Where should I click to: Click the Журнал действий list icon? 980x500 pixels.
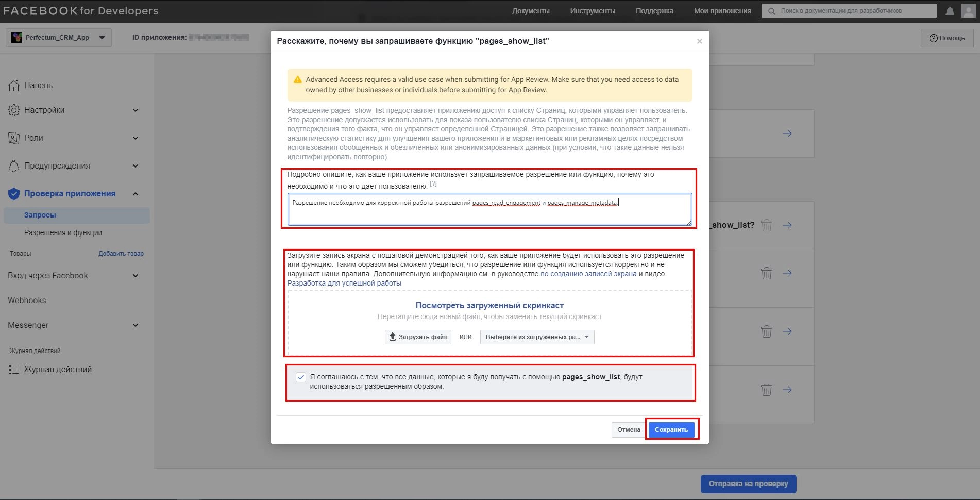pyautogui.click(x=14, y=370)
